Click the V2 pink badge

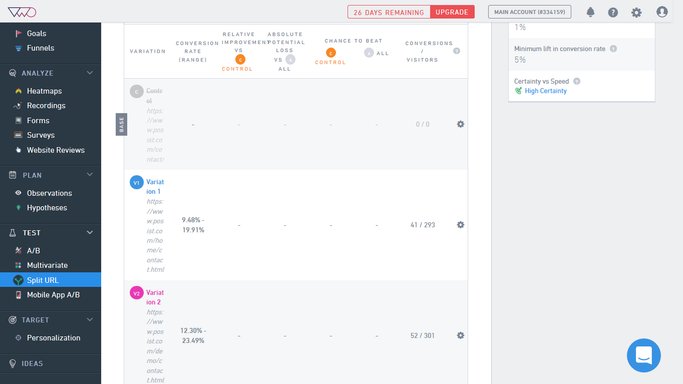click(x=137, y=293)
